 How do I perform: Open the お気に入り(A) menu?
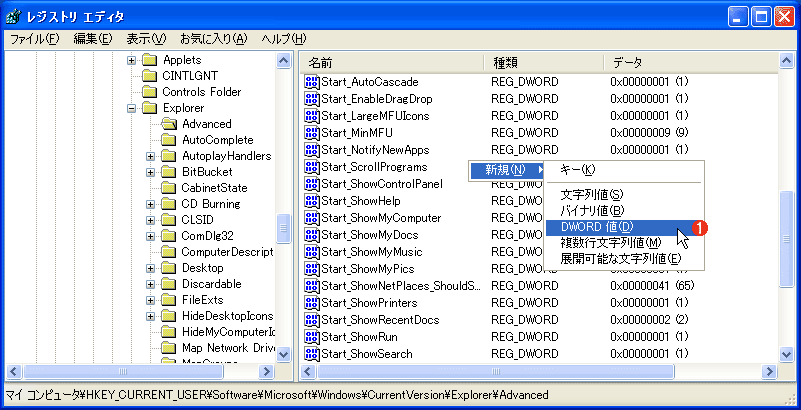coord(212,39)
